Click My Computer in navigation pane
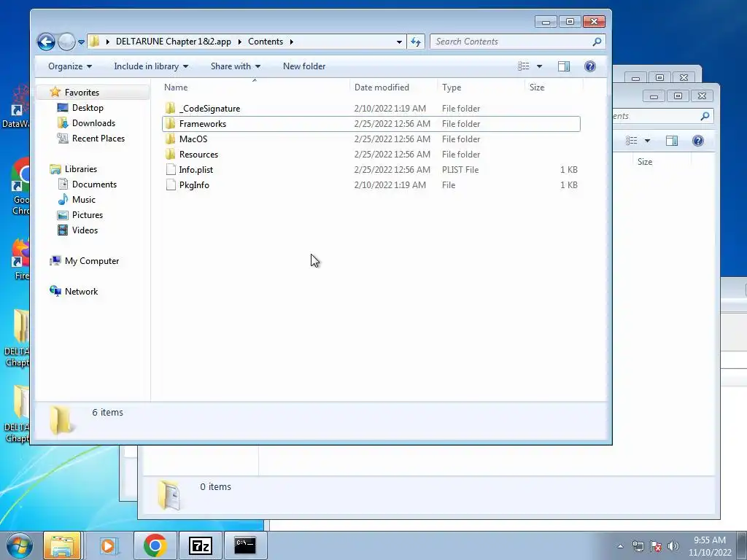Viewport: 747px width, 560px height. pos(91,261)
